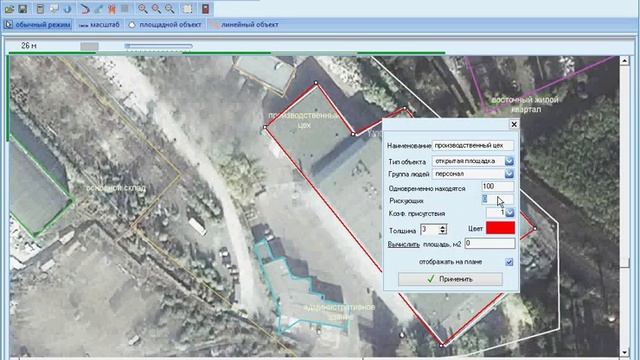Close the object properties dialog
640x360 pixels.
coord(514,124)
